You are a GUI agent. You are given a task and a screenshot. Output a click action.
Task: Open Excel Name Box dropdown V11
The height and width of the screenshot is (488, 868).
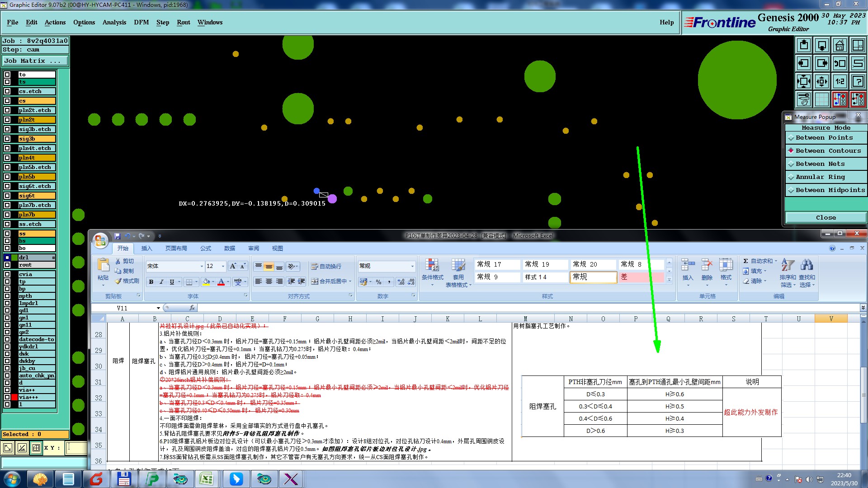[158, 308]
